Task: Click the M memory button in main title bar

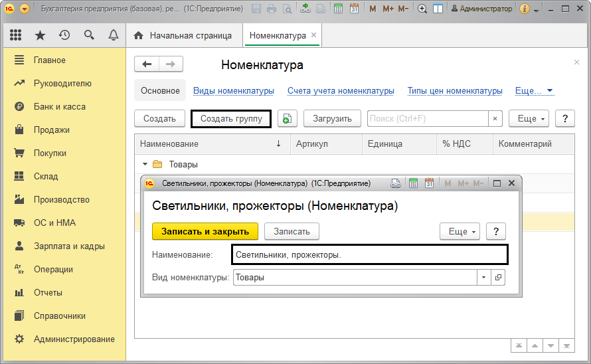Action: 373,9
